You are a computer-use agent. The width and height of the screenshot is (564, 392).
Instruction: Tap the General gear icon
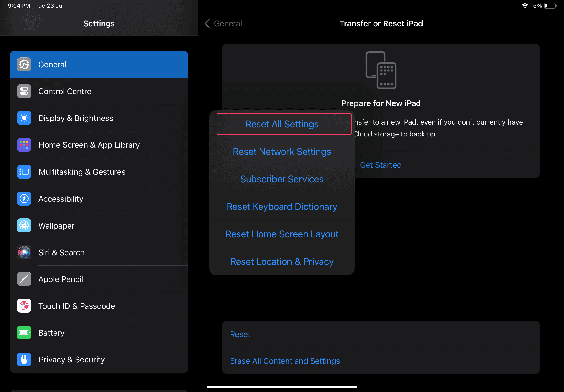click(24, 65)
